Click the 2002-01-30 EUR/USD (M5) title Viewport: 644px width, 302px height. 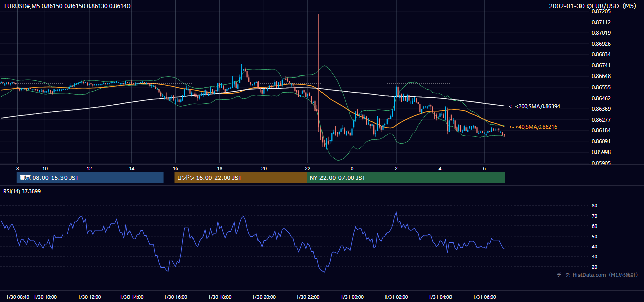tap(593, 6)
